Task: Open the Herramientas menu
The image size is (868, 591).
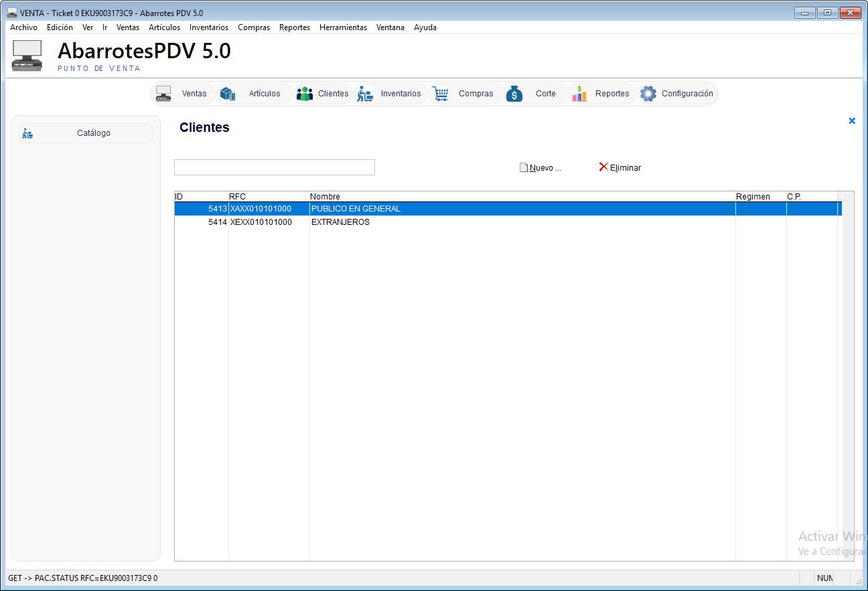Action: [x=344, y=27]
